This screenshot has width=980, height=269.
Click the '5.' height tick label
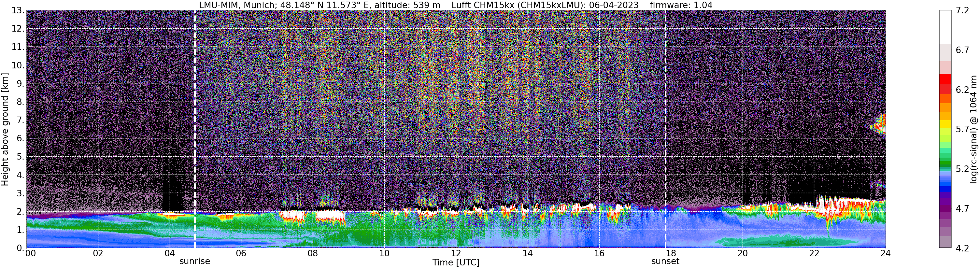pyautogui.click(x=20, y=156)
